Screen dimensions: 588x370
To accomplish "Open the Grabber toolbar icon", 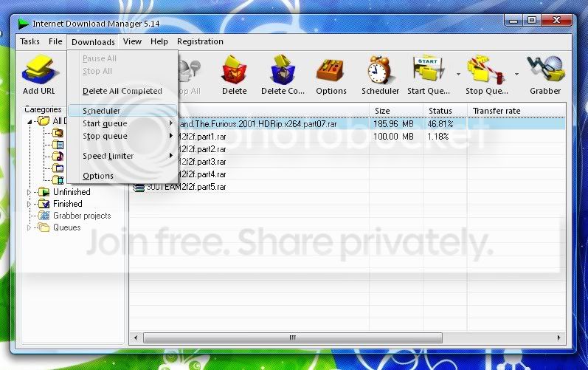I will [x=546, y=69].
